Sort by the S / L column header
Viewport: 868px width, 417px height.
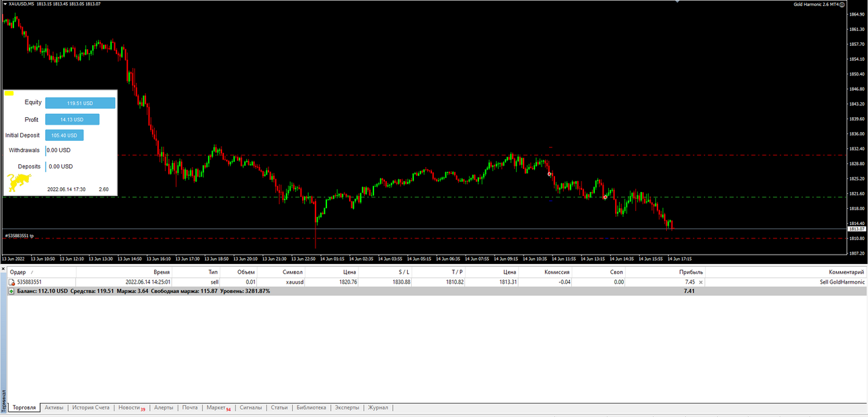pyautogui.click(x=385, y=272)
